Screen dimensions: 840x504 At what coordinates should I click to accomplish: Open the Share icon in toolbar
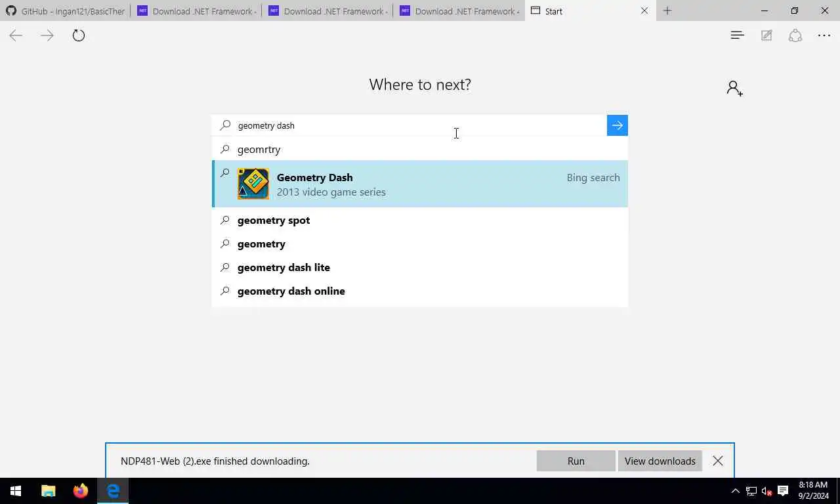pos(795,35)
